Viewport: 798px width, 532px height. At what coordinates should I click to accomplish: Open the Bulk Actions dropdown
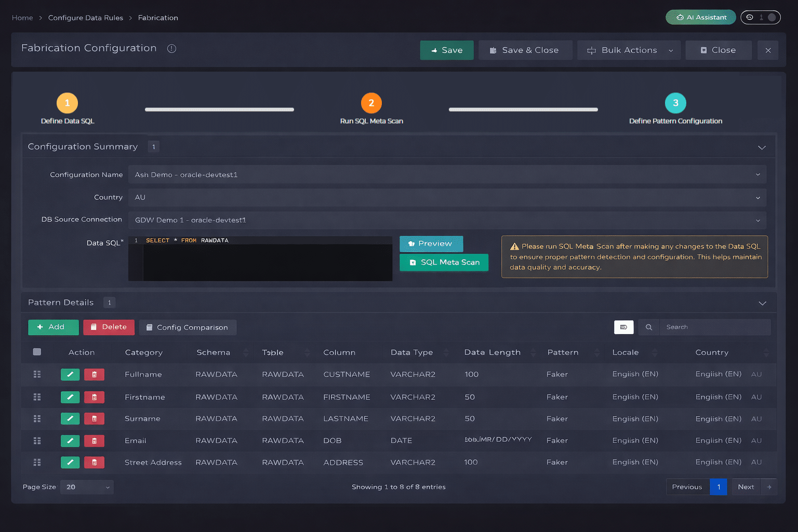[629, 50]
